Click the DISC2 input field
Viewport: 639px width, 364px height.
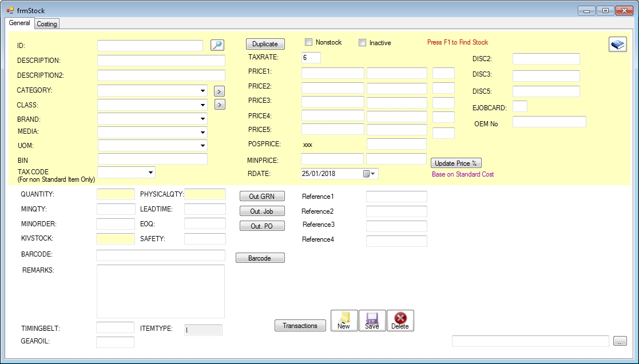point(546,59)
